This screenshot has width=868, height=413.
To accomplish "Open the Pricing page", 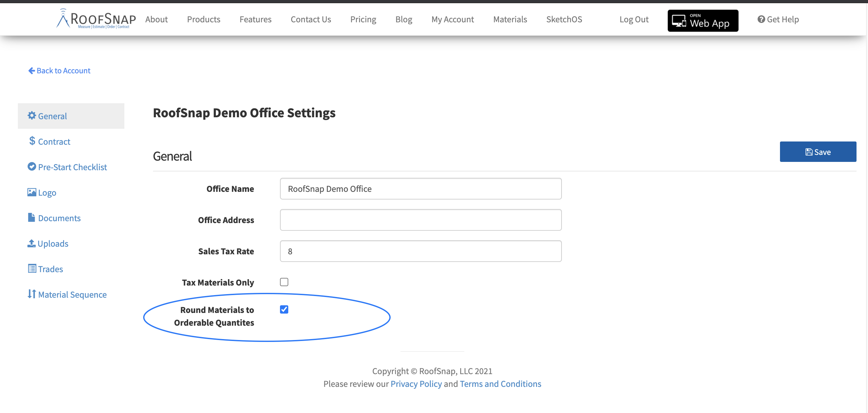I will pos(363,19).
